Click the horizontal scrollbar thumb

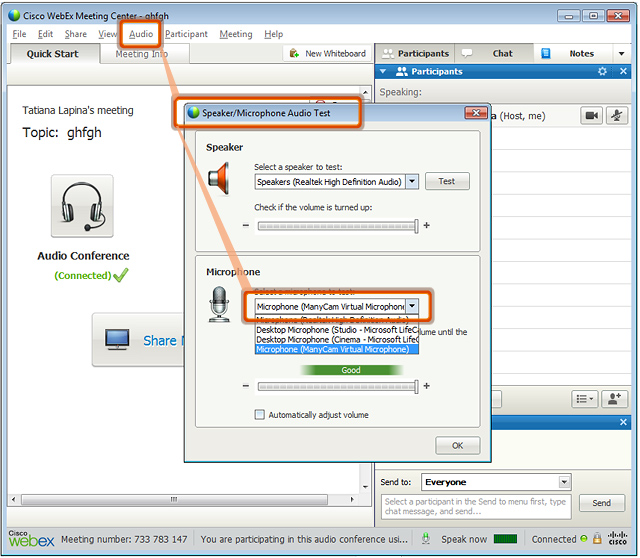click(174, 500)
